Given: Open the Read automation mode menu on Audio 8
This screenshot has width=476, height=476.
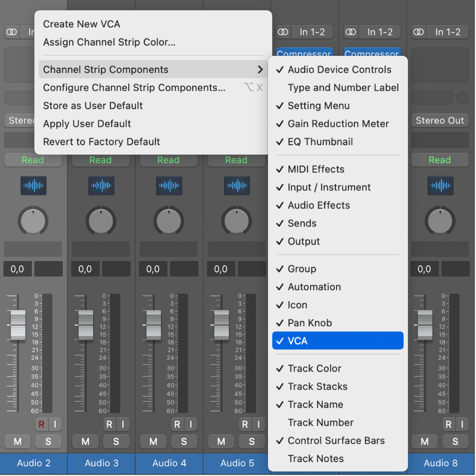Looking at the screenshot, I should [x=440, y=160].
